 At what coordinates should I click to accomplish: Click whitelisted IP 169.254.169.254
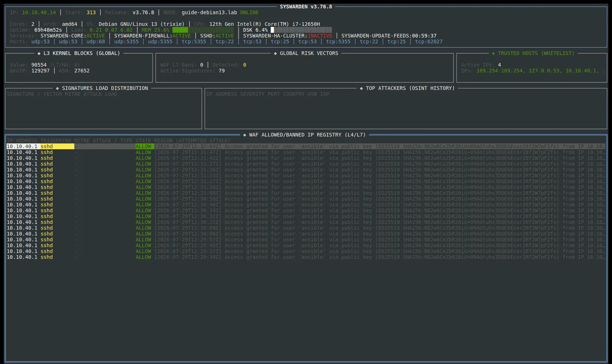pyautogui.click(x=499, y=71)
